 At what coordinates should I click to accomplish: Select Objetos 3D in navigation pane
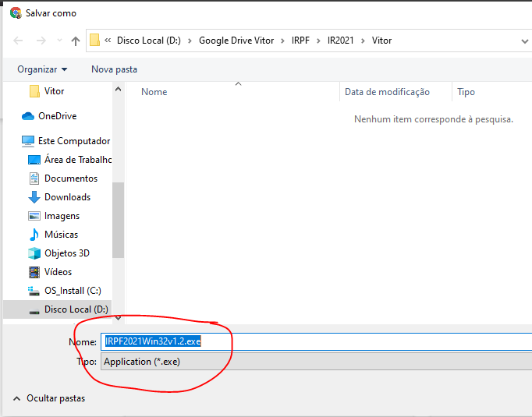point(66,253)
